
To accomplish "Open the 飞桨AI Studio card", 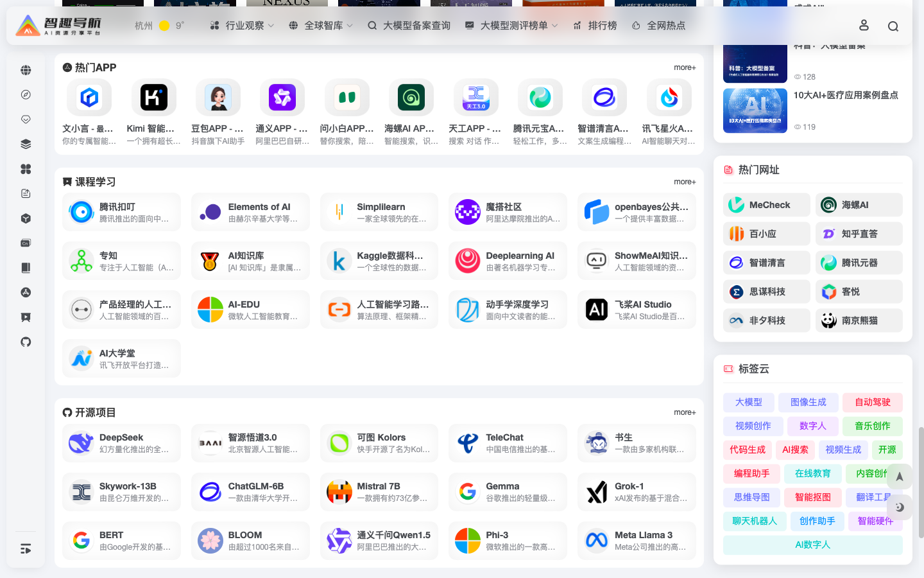I will point(637,310).
